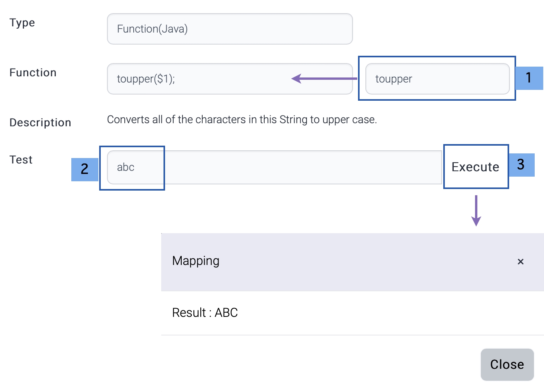
Task: Click the Execute button
Action: coord(475,167)
